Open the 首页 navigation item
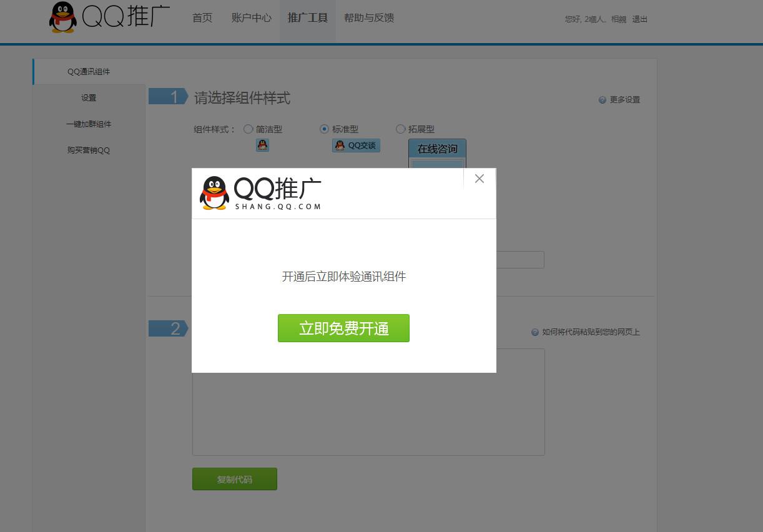 (202, 18)
